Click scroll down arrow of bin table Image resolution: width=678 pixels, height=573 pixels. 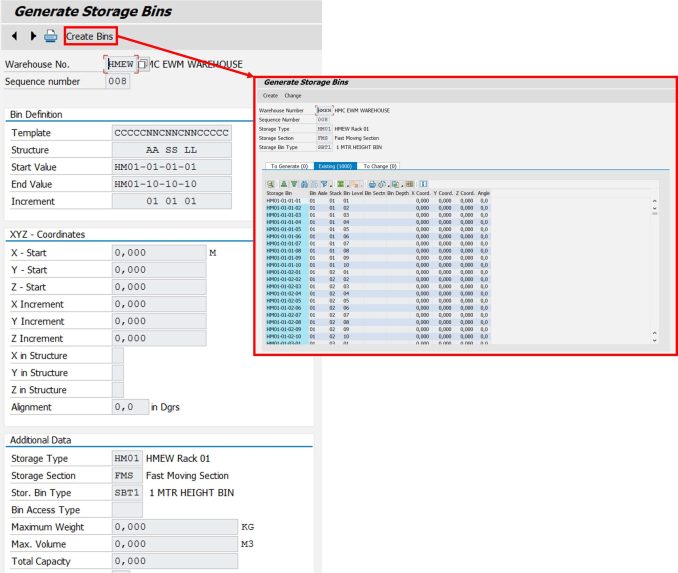click(x=655, y=335)
